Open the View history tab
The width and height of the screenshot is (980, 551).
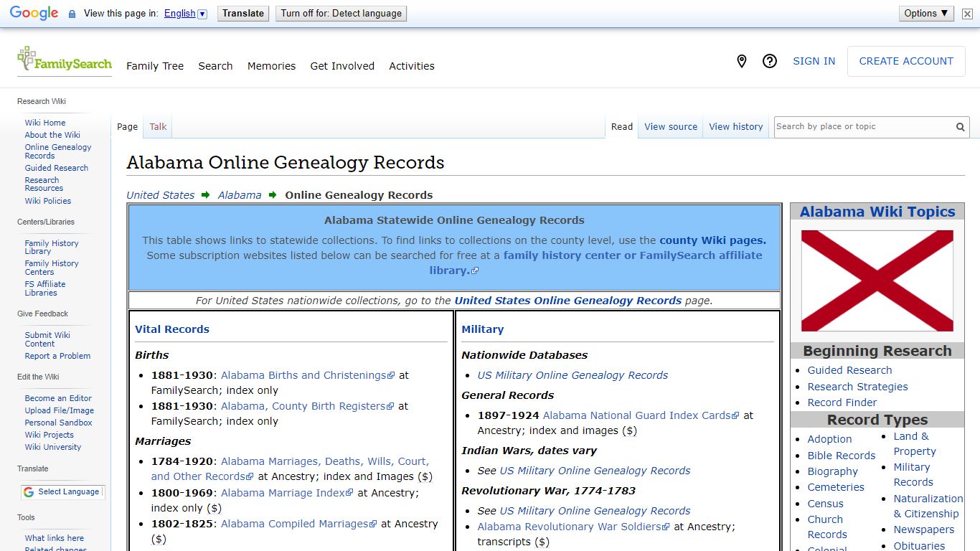click(x=736, y=127)
